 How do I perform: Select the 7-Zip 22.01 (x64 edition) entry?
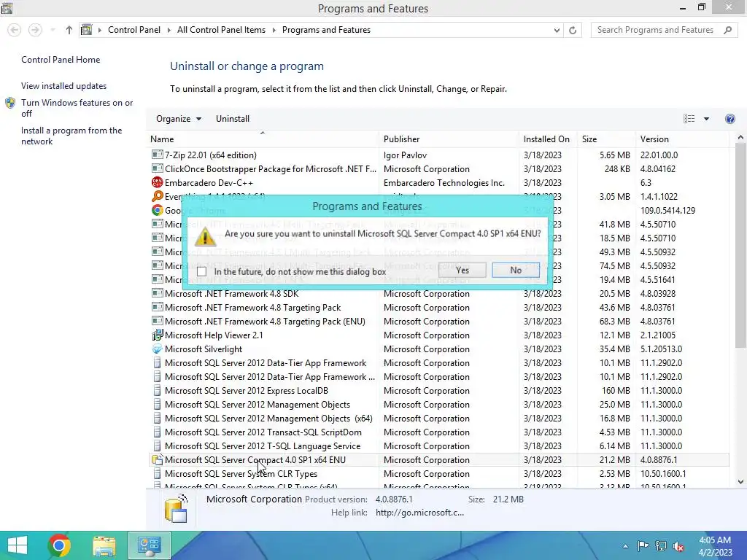438,155
